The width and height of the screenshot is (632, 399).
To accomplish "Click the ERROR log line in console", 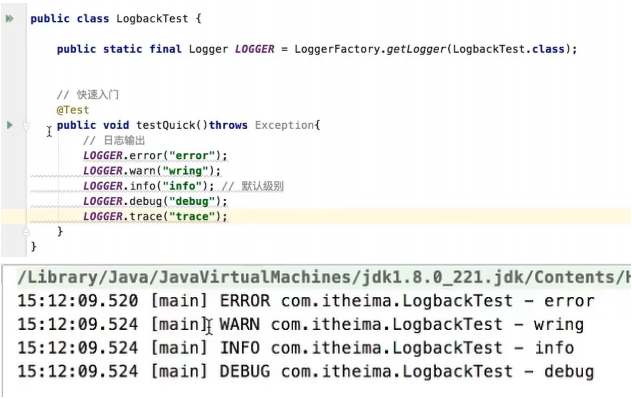I will [x=306, y=301].
